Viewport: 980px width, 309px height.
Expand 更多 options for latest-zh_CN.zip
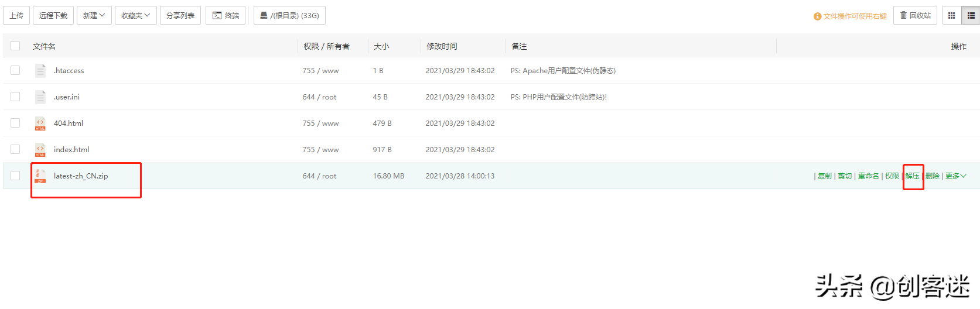(x=955, y=176)
